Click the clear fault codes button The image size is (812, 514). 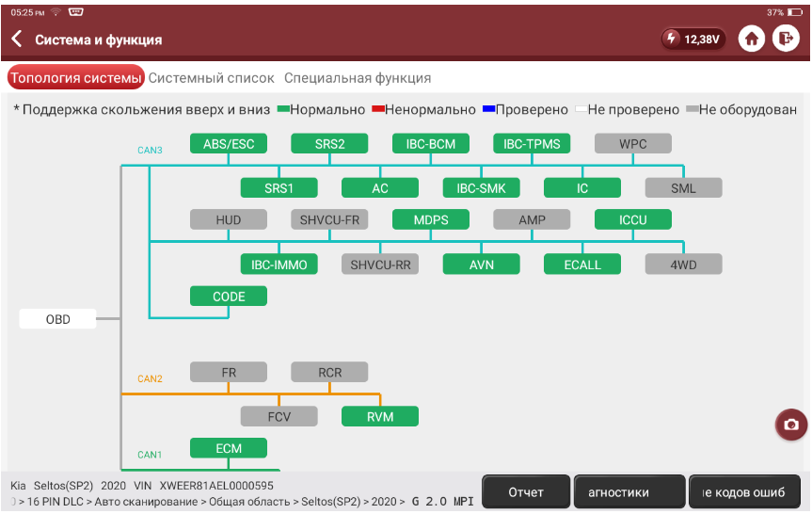click(x=744, y=491)
